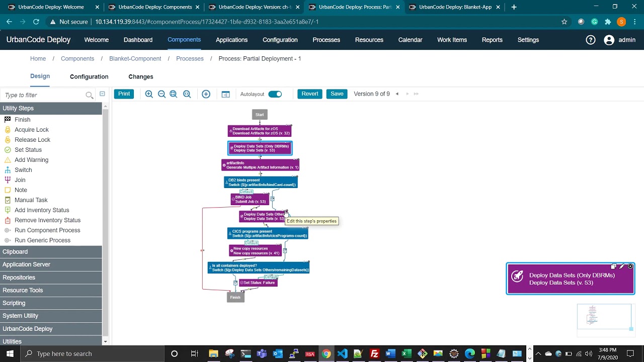
Task: Switch to the Changes tab
Action: 141,76
